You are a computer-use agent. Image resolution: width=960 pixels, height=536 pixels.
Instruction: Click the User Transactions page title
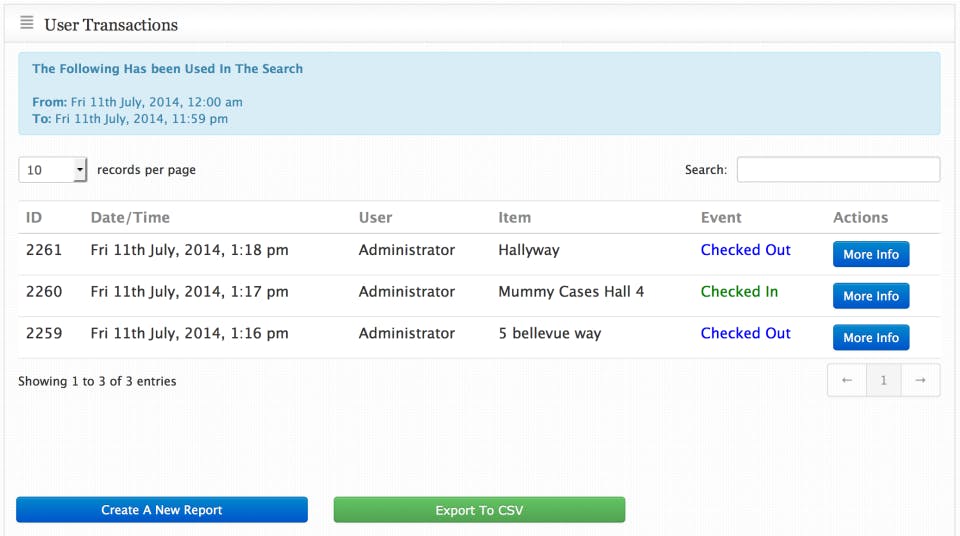[x=111, y=25]
